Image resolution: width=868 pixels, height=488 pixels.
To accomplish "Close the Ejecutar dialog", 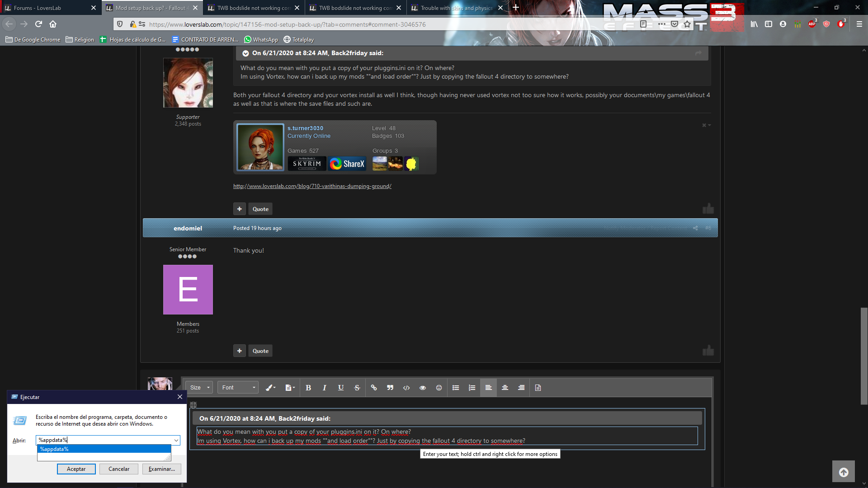I will pos(180,397).
